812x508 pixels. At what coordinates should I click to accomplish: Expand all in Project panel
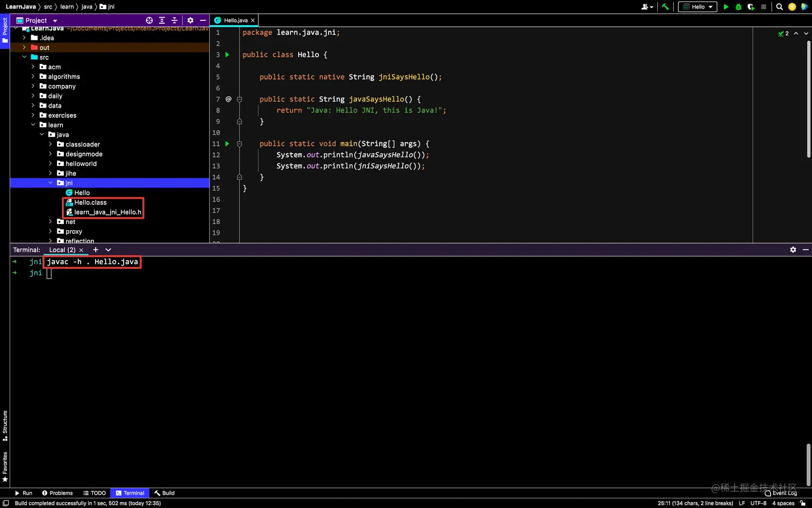[x=162, y=20]
